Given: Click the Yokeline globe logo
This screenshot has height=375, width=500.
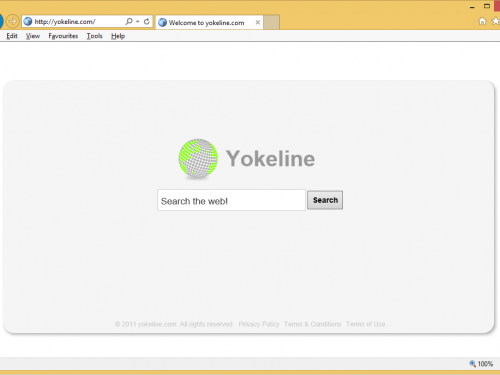Looking at the screenshot, I should click(x=198, y=158).
